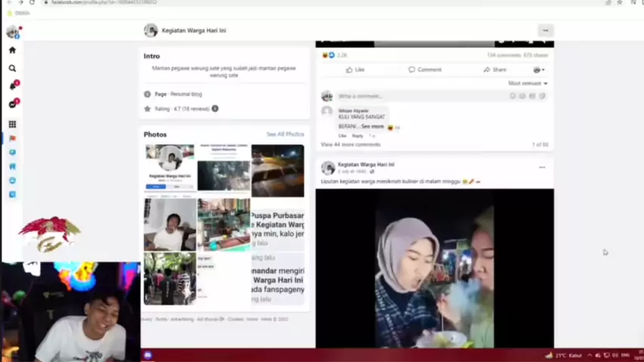Screen dimensions: 644x362
Task: Click the Pages flag icon in sidebar
Action: [12, 139]
